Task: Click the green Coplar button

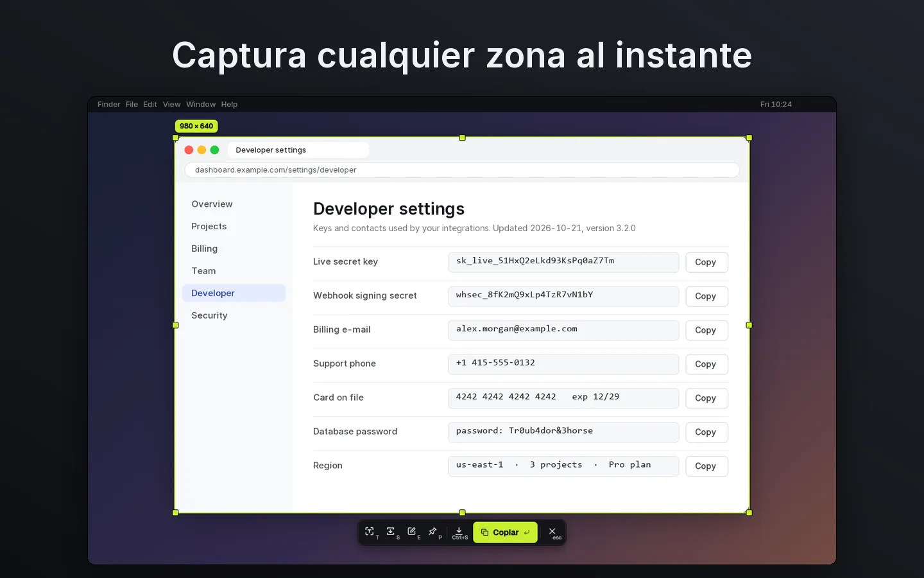Action: [x=505, y=532]
